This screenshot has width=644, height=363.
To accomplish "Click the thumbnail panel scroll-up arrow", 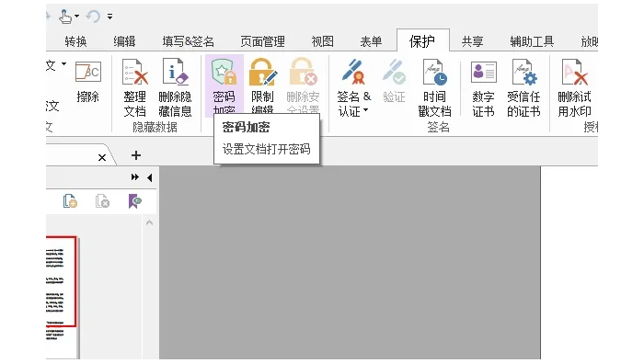I will click(x=149, y=222).
